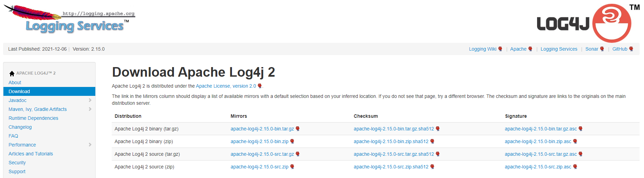Click 'Apache Log4j 2 source (zip)' cell
The height and width of the screenshot is (178, 644).
[x=144, y=167]
